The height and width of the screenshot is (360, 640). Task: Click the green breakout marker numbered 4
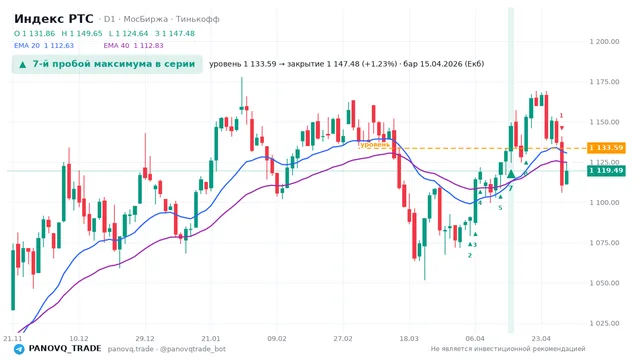coord(480,192)
